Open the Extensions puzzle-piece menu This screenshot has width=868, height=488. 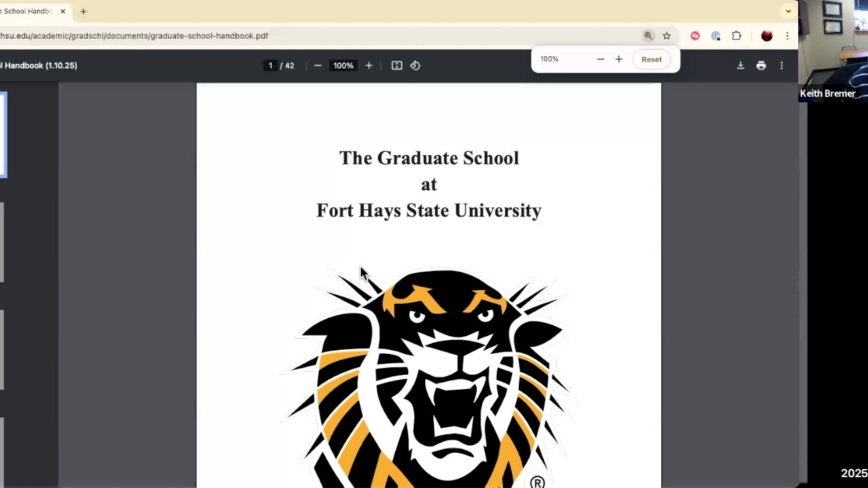click(x=736, y=36)
